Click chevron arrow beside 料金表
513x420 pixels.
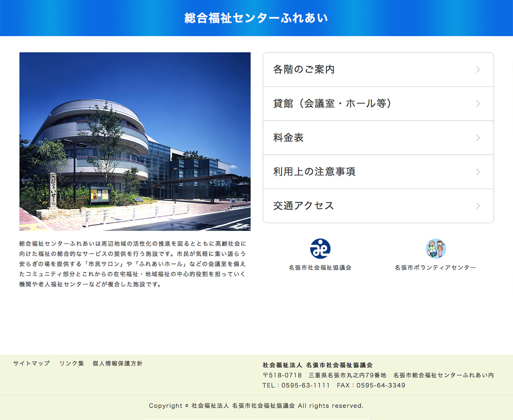click(x=478, y=138)
